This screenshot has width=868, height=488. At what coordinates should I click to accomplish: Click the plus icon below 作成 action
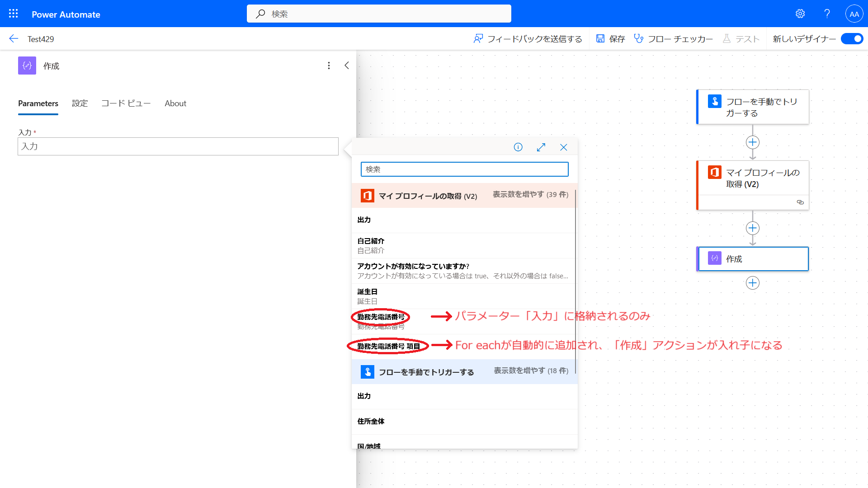752,283
